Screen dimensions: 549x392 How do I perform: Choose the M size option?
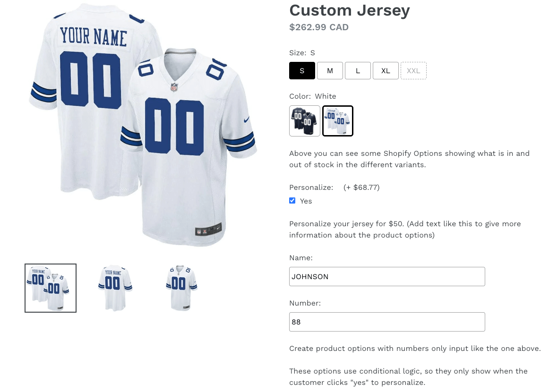coord(330,71)
